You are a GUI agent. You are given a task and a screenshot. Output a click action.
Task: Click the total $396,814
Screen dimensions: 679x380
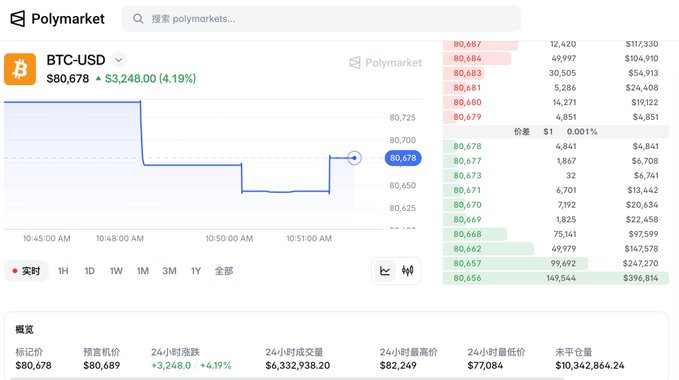[641, 278]
